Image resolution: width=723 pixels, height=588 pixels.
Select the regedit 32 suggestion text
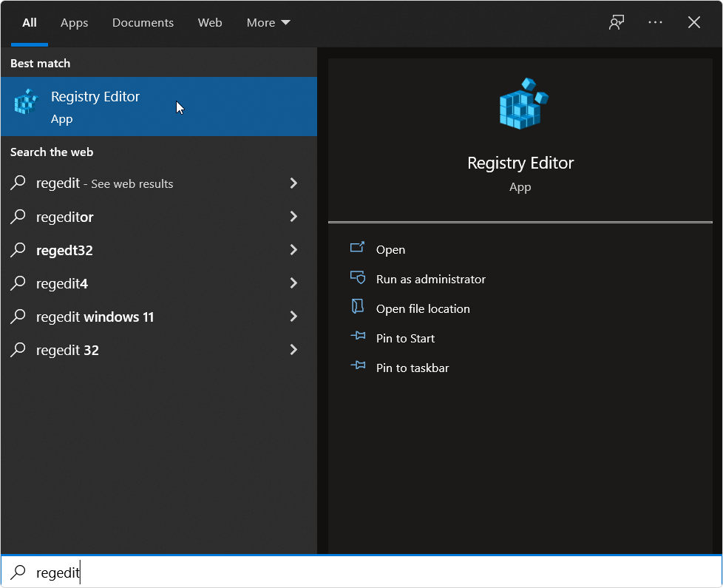tap(67, 350)
